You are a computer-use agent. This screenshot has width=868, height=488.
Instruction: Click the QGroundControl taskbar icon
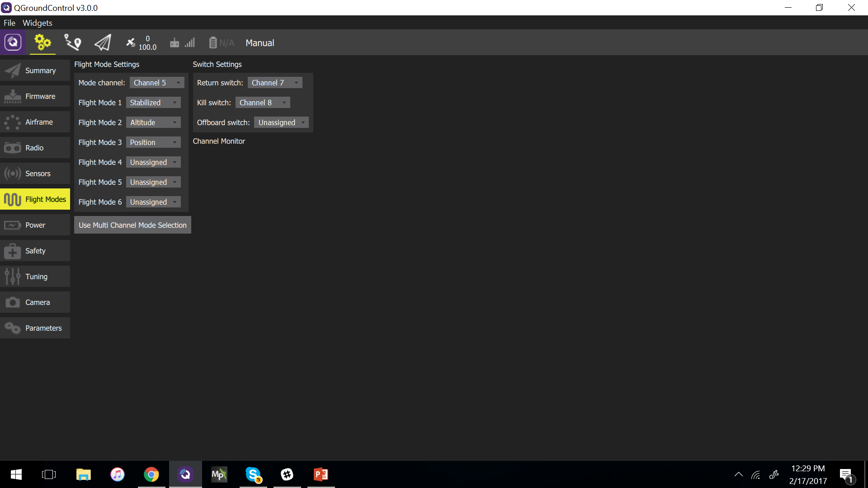click(185, 474)
